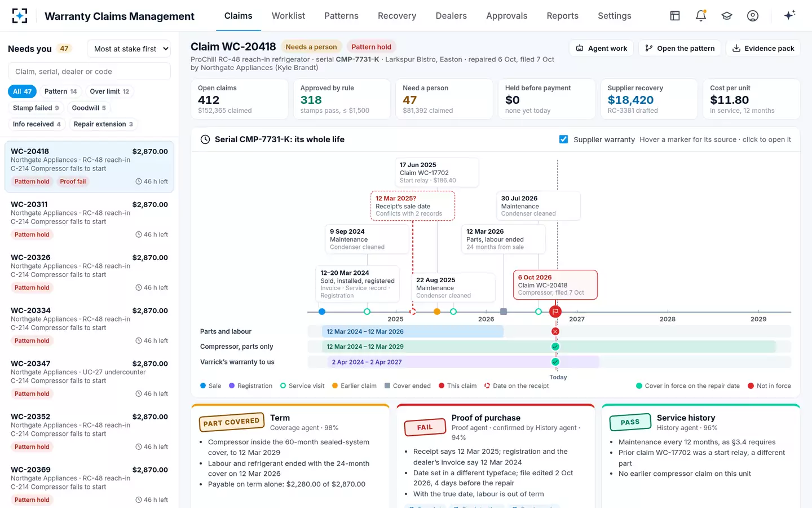
Task: Click the Parts and labour coverage bar
Action: (x=413, y=332)
